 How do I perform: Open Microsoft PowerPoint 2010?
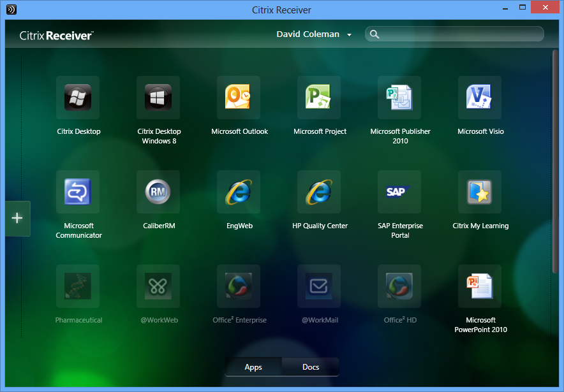pyautogui.click(x=480, y=286)
